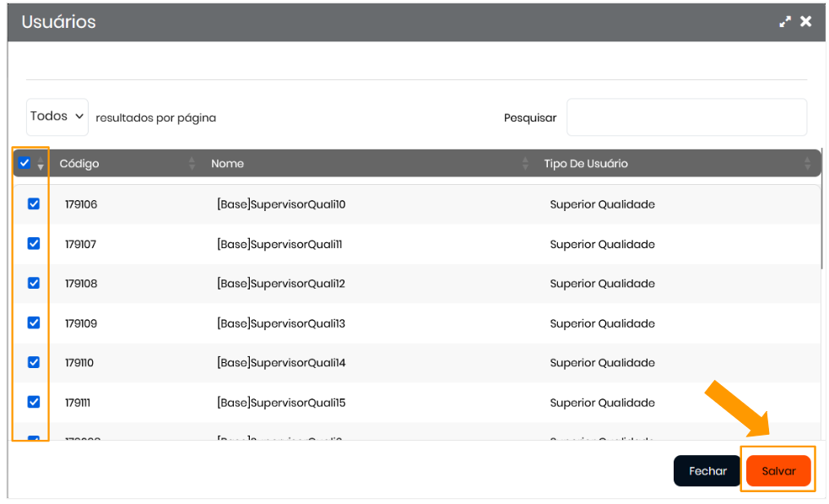Click the Pesquisar search field
This screenshot has width=829, height=504.
coord(685,117)
